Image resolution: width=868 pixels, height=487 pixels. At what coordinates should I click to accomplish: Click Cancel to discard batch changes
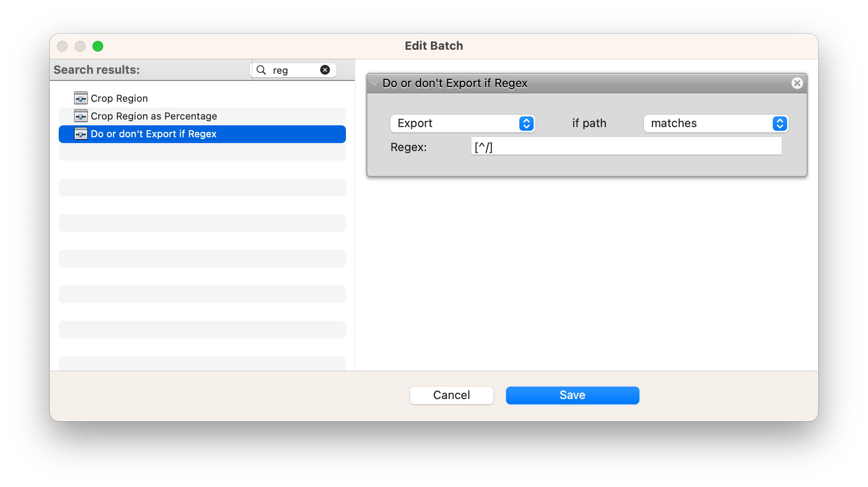(x=452, y=395)
